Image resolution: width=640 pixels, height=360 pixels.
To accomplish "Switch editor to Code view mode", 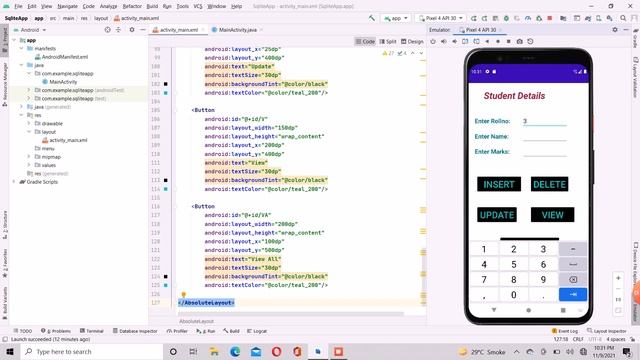I will click(365, 41).
